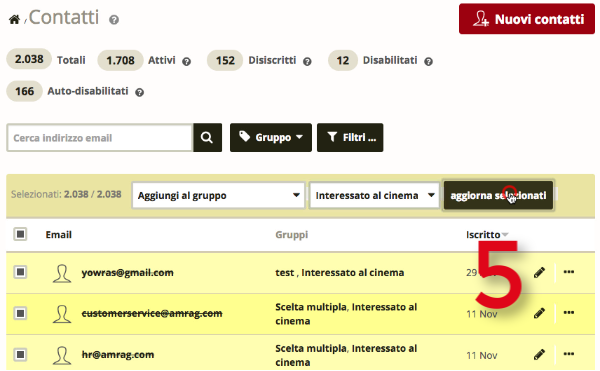The width and height of the screenshot is (600, 371).
Task: Click the Gruppi column header
Action: [x=292, y=235]
